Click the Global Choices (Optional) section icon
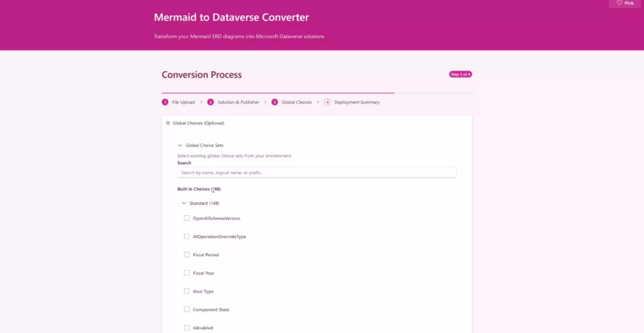Viewport: 644px width, 333px height. [x=168, y=123]
